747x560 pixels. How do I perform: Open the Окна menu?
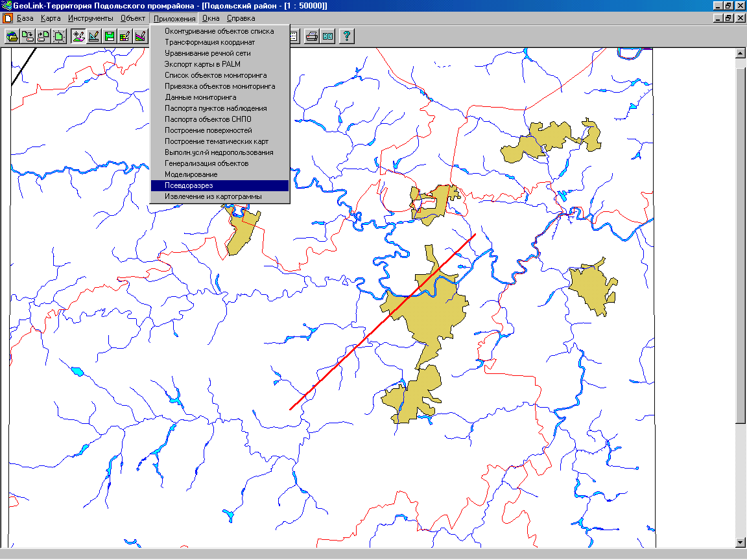pyautogui.click(x=211, y=19)
